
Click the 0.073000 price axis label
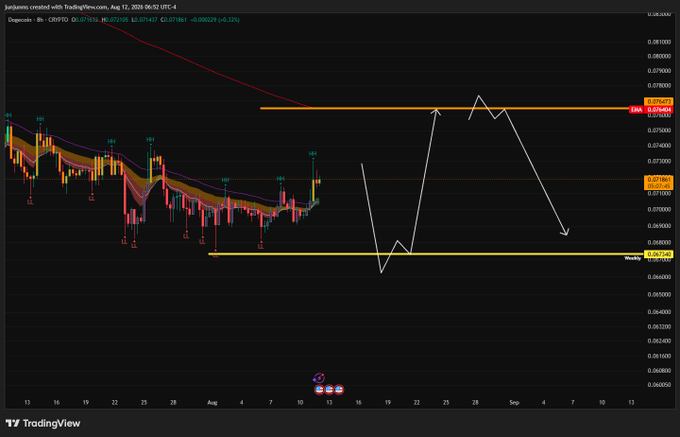click(x=659, y=161)
